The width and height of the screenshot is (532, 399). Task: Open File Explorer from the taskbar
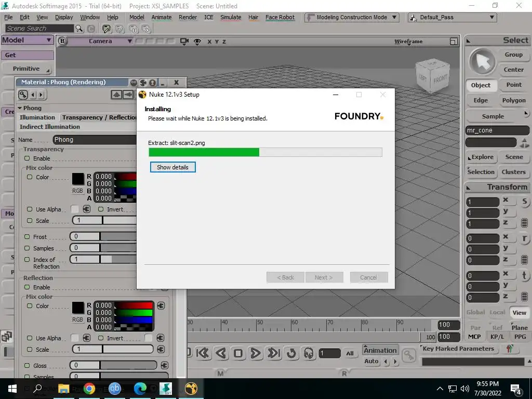point(63,389)
